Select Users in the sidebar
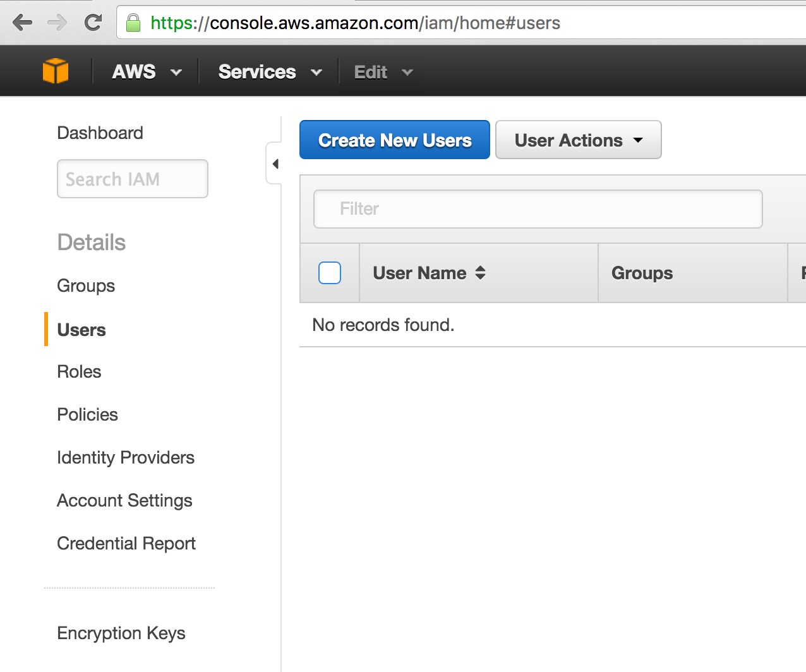 81,330
